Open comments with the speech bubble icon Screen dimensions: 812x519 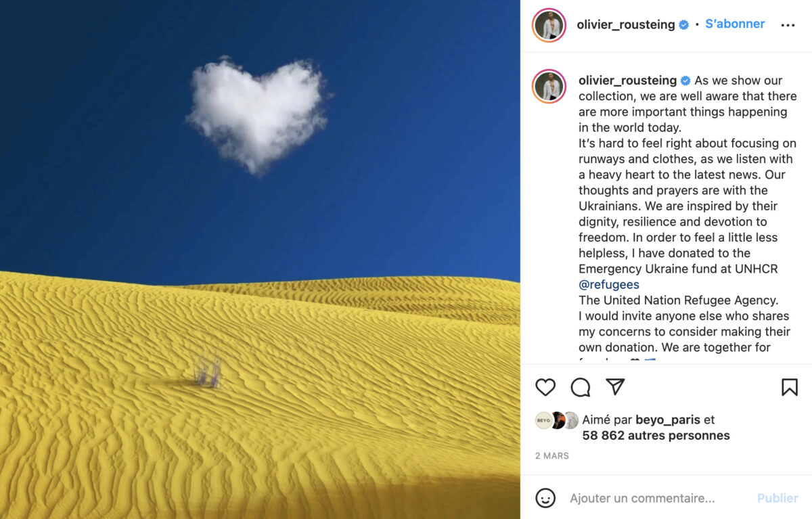tap(581, 387)
